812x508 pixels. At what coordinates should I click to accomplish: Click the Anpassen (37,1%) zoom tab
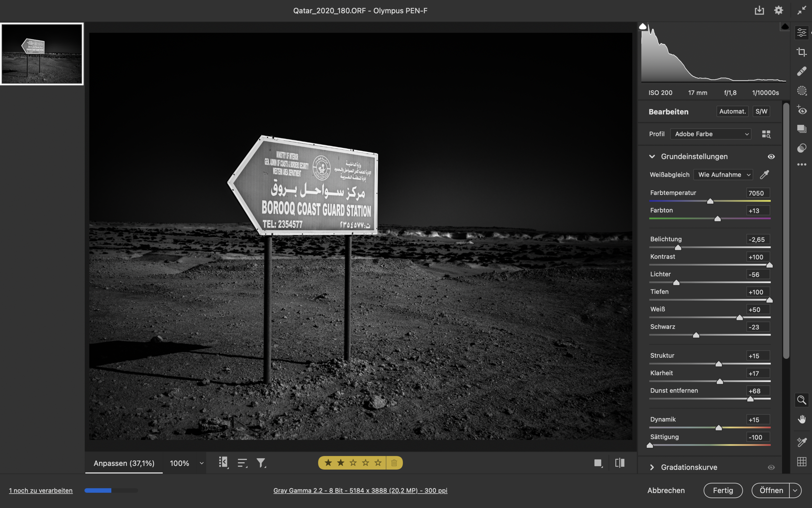[124, 463]
